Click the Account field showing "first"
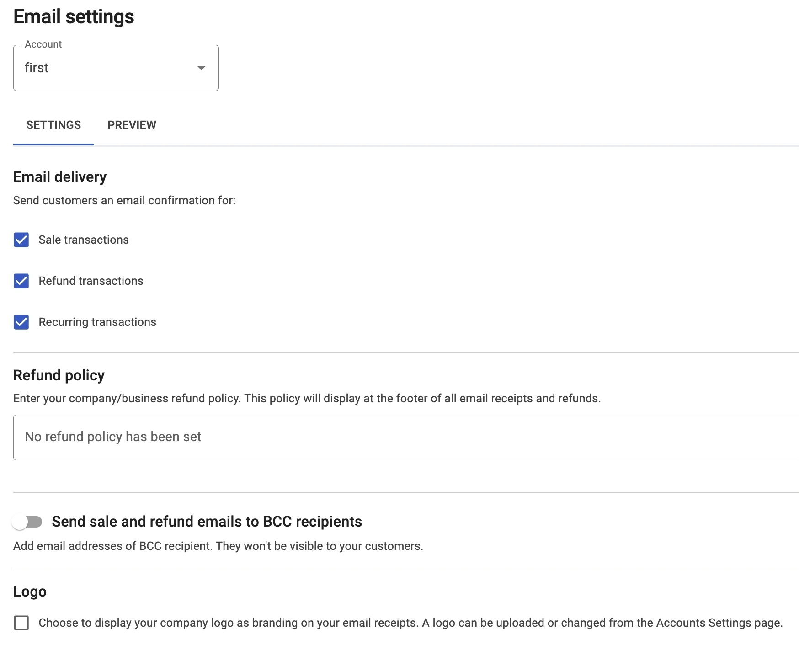 (105, 68)
